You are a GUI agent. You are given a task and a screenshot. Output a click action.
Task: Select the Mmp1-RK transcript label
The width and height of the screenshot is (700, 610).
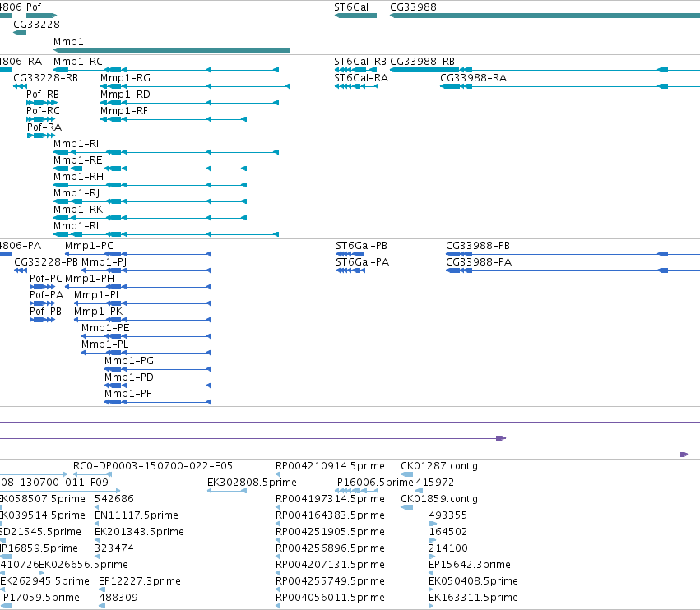coord(78,210)
